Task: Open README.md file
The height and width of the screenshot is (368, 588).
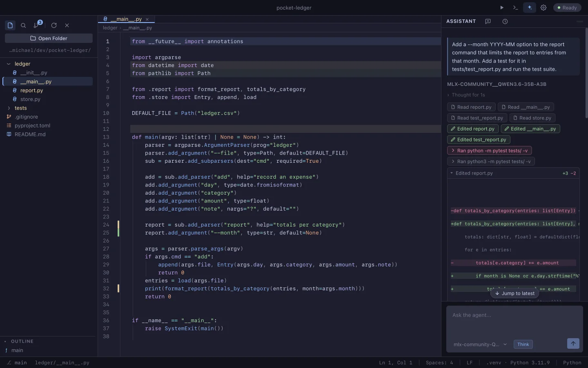Action: pos(49,134)
